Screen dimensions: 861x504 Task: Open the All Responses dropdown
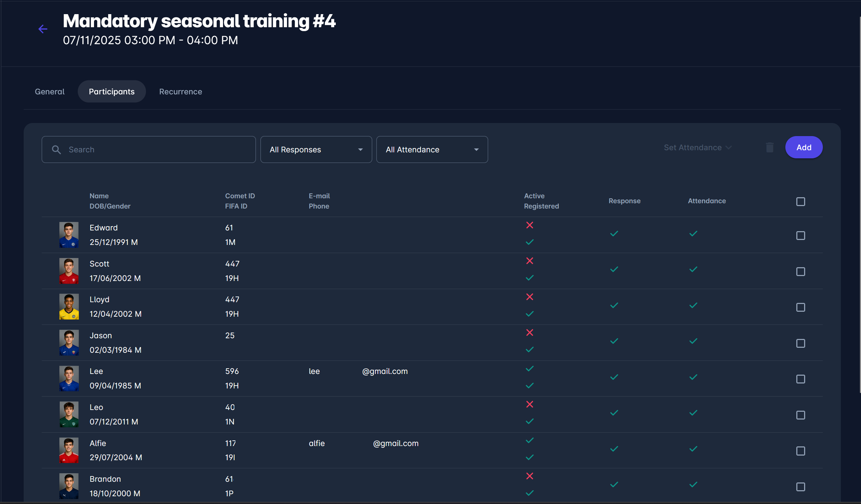tap(316, 150)
